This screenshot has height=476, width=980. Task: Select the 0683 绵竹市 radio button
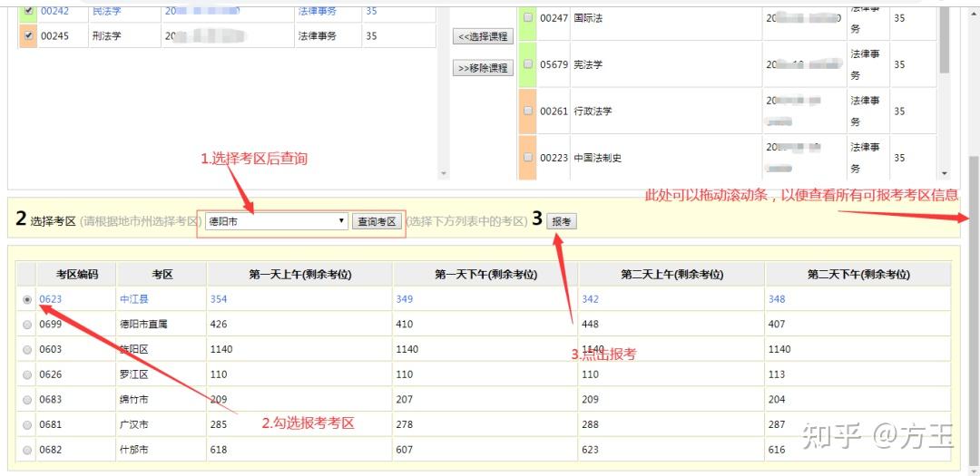27,400
